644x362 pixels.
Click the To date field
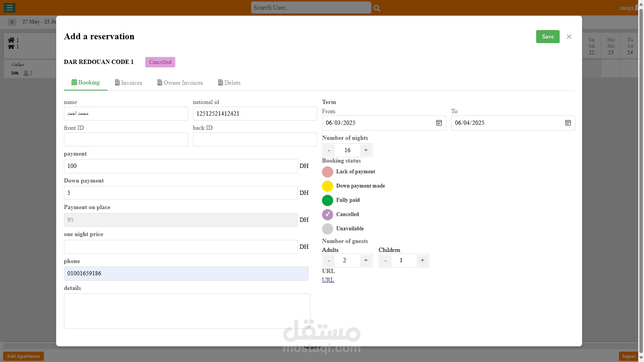[513, 123]
